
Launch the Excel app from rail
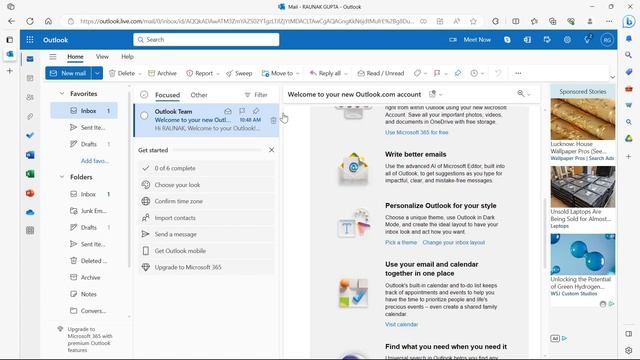(30, 174)
